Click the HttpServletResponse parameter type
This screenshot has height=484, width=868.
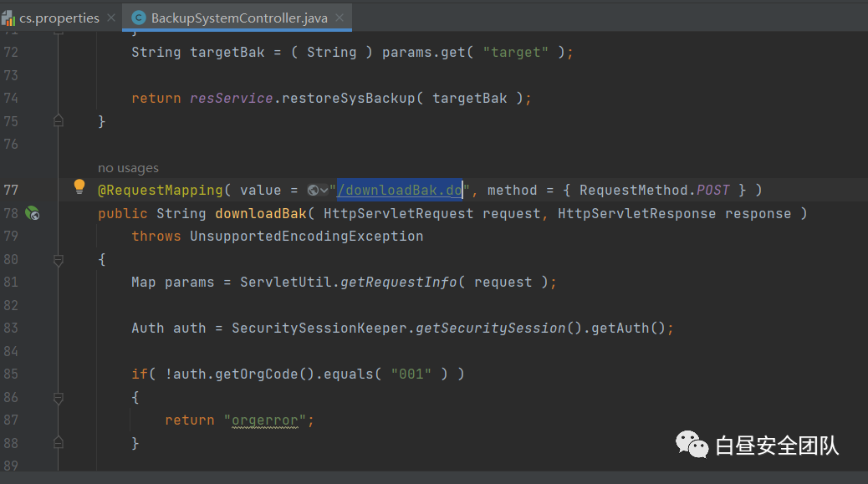[x=636, y=213]
